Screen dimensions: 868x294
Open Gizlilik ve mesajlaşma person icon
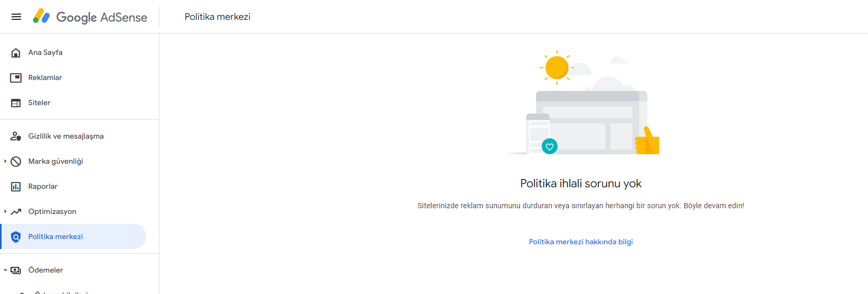16,136
